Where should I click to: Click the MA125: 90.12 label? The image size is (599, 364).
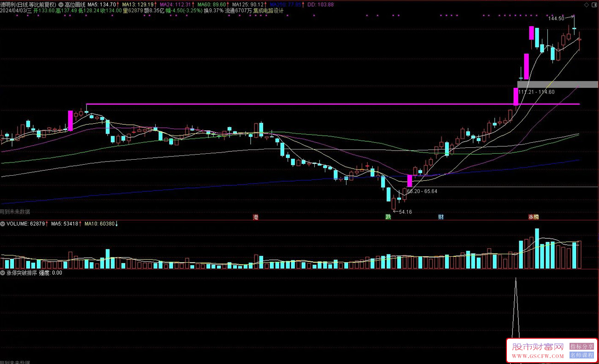click(247, 5)
